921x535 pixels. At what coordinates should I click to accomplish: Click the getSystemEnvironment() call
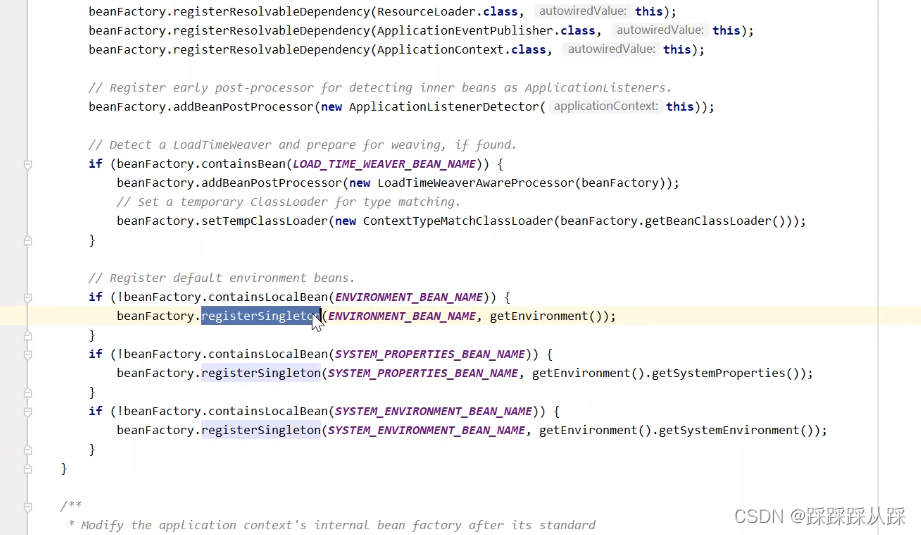(736, 430)
